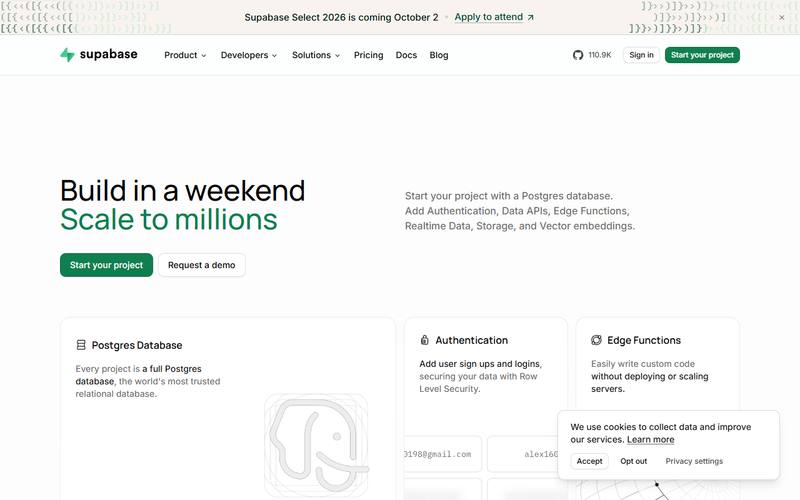Close the Supabase Select announcement banner
Viewport: 800px width, 500px height.
pyautogui.click(x=782, y=17)
